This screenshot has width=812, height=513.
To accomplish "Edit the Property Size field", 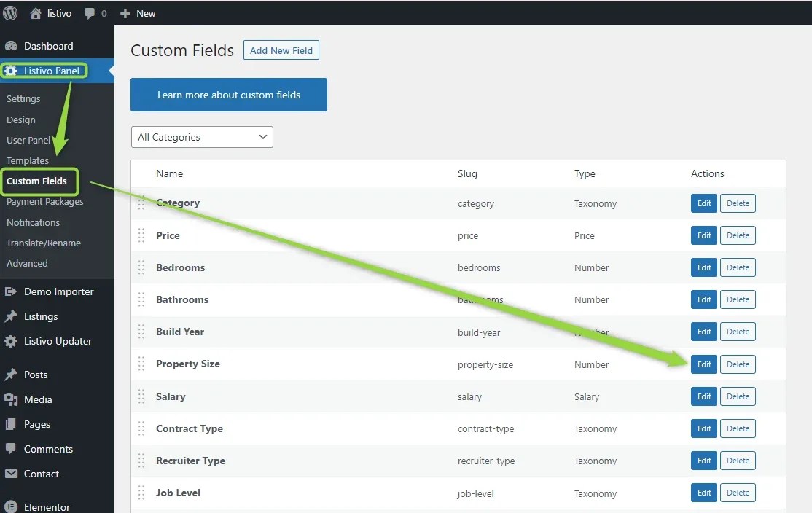I will pos(704,364).
